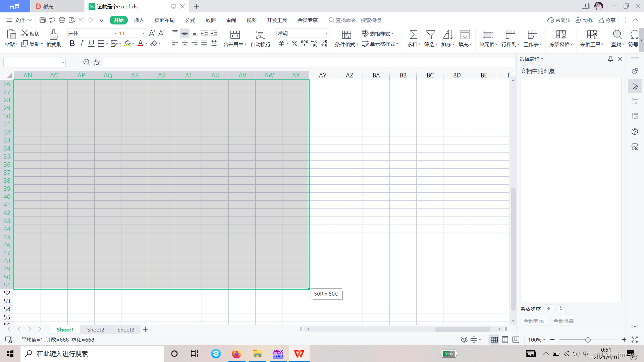Image resolution: width=644 pixels, height=362 pixels.
Task: Click the Hide All (全部隐藏) button
Action: point(563,321)
